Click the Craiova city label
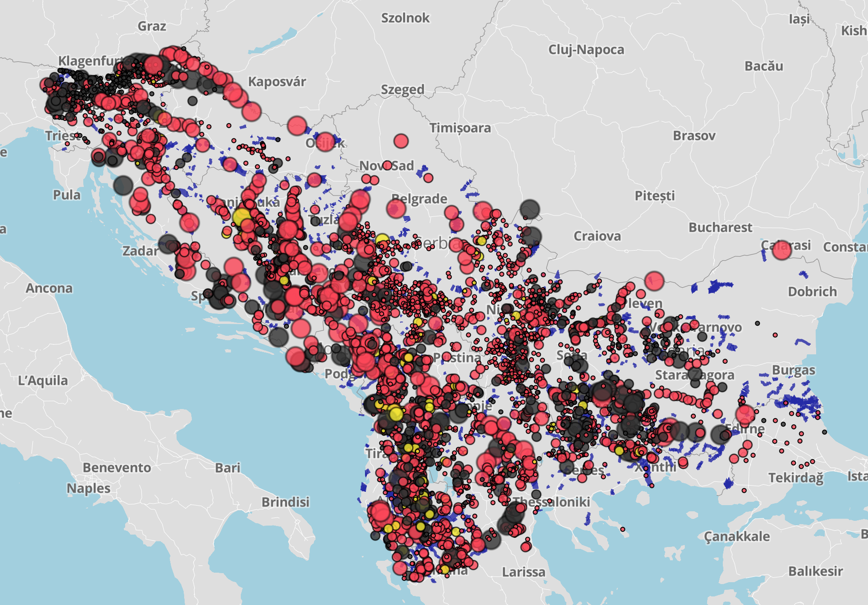Viewport: 868px width, 605px height. pyautogui.click(x=597, y=236)
